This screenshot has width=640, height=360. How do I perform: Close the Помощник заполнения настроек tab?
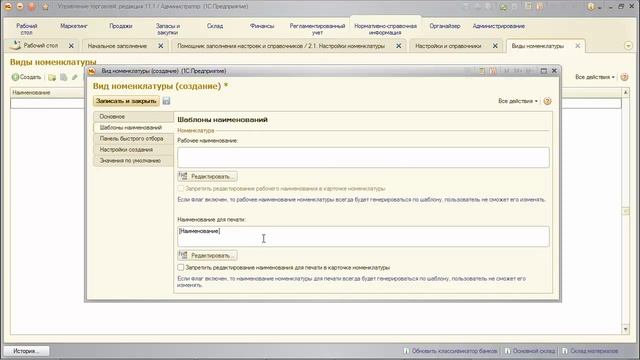click(x=398, y=46)
